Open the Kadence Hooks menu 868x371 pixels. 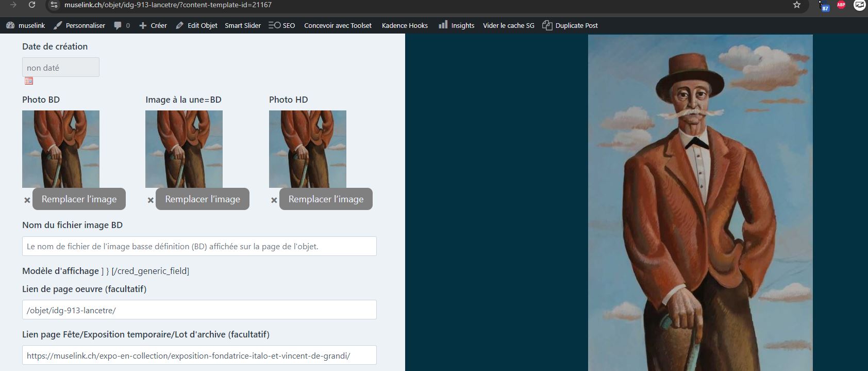(x=405, y=25)
